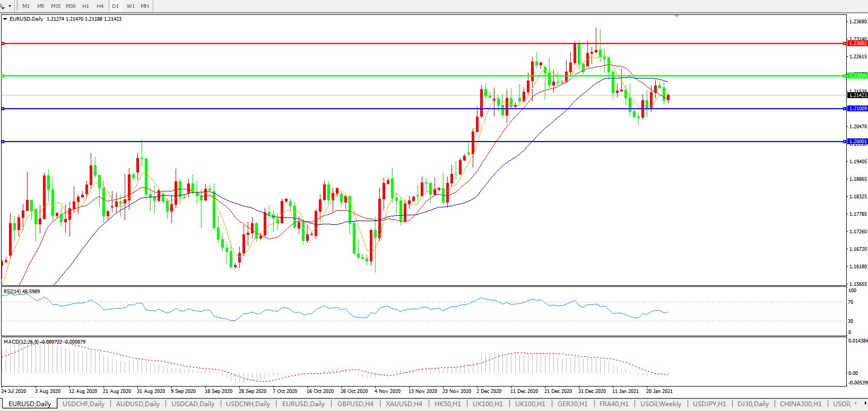This screenshot has width=868, height=412.
Task: Switch to M1 timeframe
Action: 26,6
